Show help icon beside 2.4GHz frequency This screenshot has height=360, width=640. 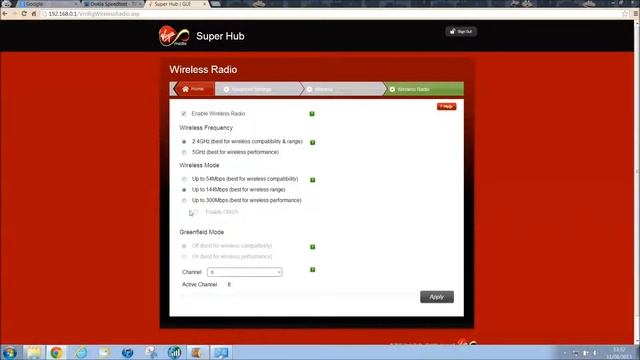pyautogui.click(x=313, y=142)
